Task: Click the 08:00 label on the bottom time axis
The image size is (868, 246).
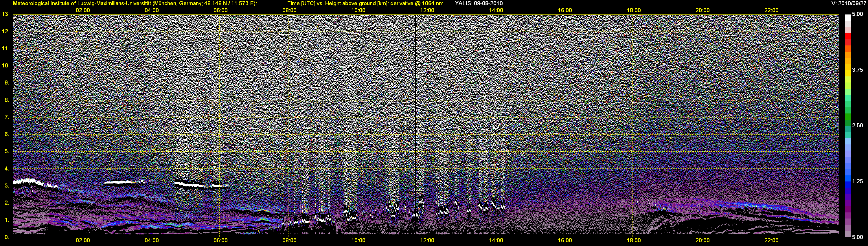Action: pyautogui.click(x=289, y=240)
